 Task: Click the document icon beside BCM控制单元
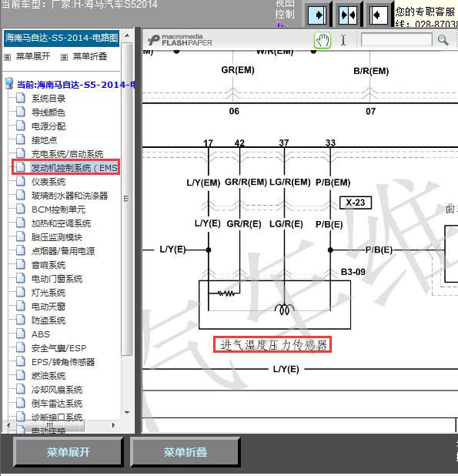click(x=20, y=209)
